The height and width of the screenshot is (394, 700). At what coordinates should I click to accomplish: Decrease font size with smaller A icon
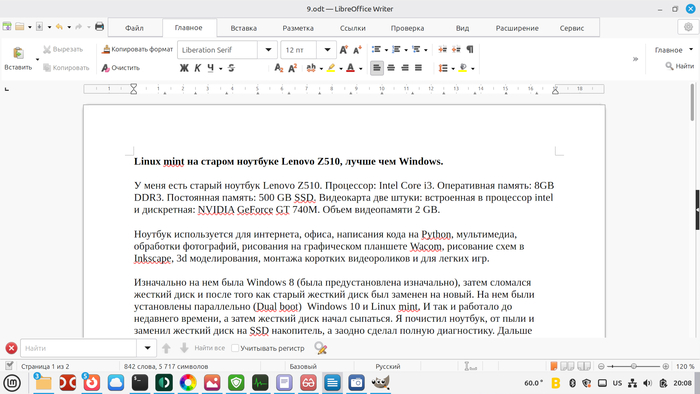(357, 50)
